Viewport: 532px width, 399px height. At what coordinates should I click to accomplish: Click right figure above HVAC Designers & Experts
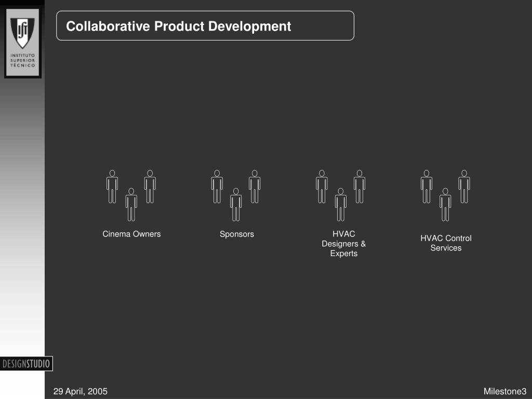click(360, 187)
